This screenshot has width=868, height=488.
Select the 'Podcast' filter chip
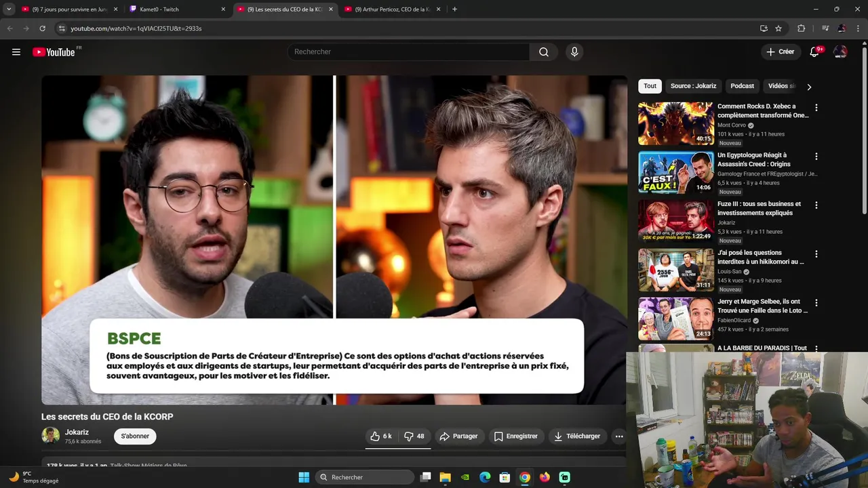coord(742,86)
